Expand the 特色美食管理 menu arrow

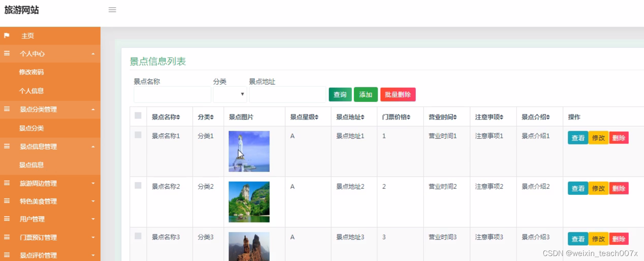click(x=93, y=201)
